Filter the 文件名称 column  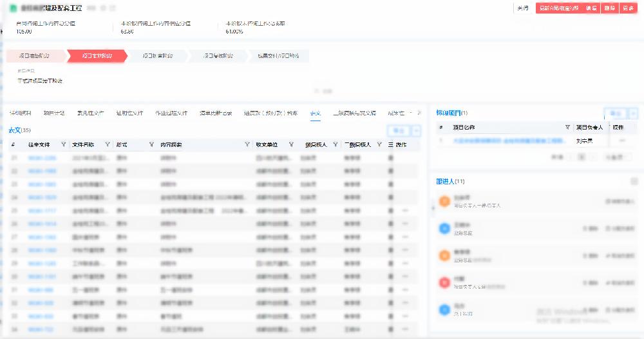107,144
